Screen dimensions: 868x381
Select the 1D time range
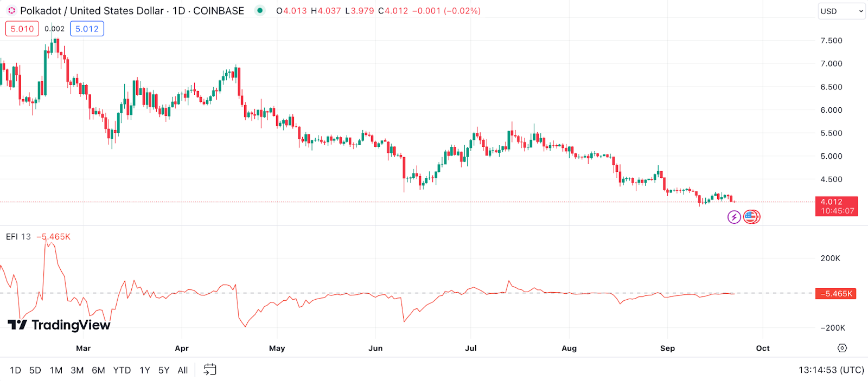pyautogui.click(x=15, y=370)
